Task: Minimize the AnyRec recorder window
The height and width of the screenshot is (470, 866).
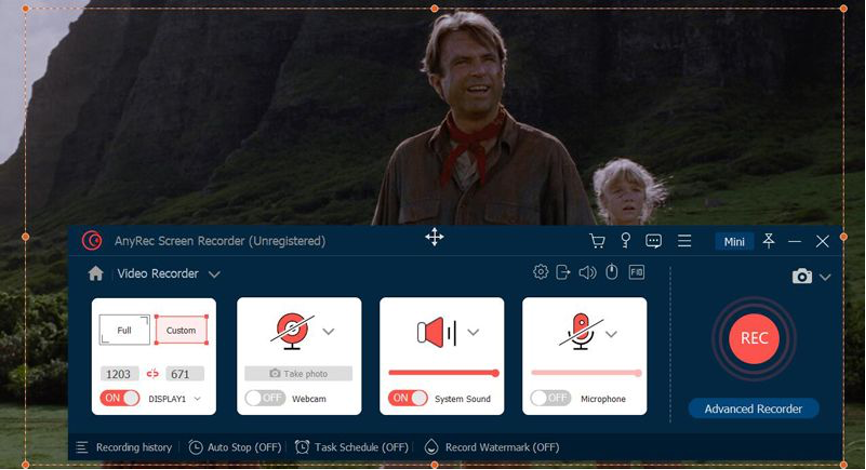Action: tap(795, 241)
